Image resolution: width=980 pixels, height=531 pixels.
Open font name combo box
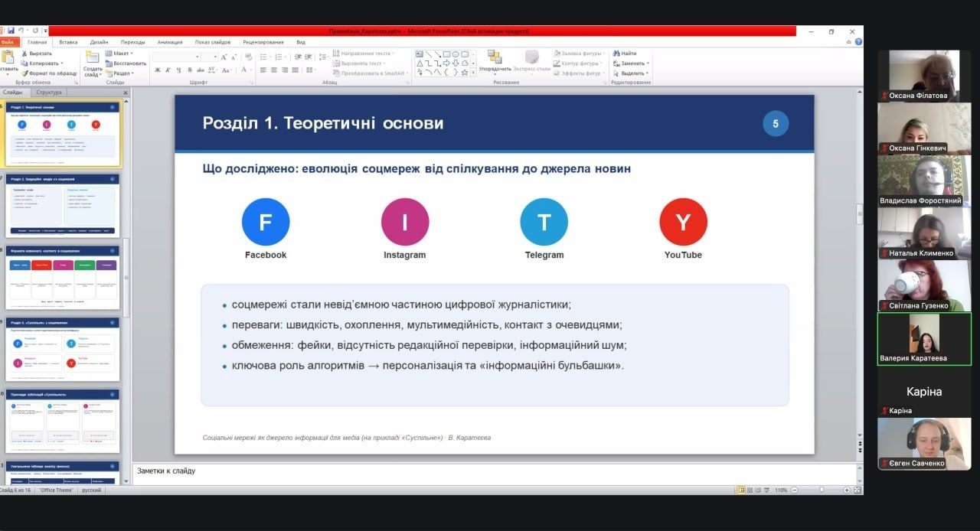point(177,57)
